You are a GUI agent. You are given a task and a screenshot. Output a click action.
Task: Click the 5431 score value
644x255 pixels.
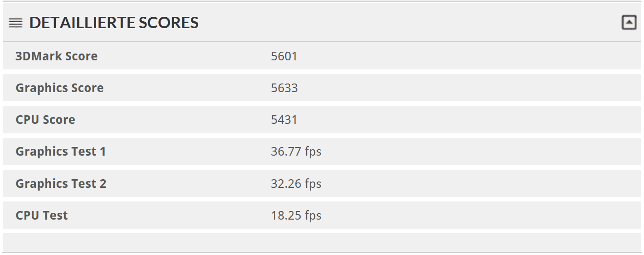coord(284,120)
